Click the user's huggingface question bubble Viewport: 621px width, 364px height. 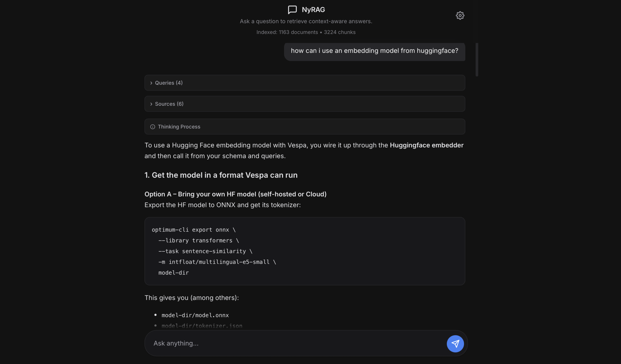[374, 51]
